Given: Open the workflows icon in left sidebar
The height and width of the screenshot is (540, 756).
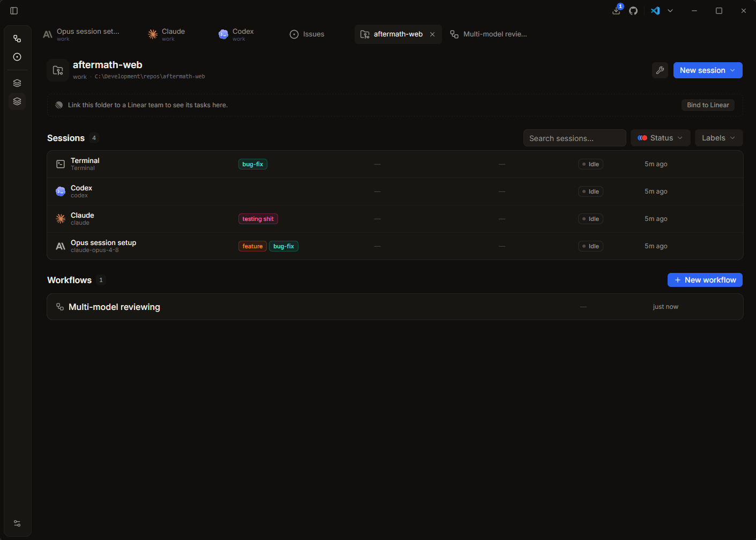Looking at the screenshot, I should click(17, 39).
